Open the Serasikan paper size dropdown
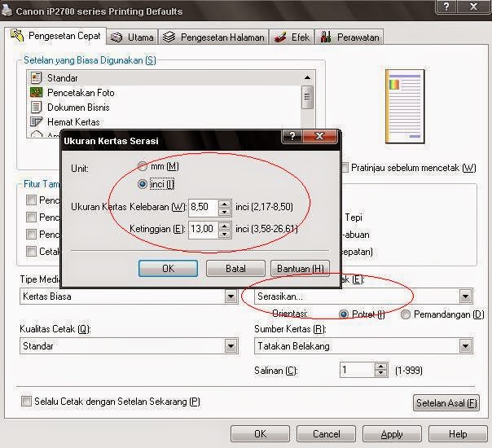This screenshot has width=492, height=448. click(465, 296)
